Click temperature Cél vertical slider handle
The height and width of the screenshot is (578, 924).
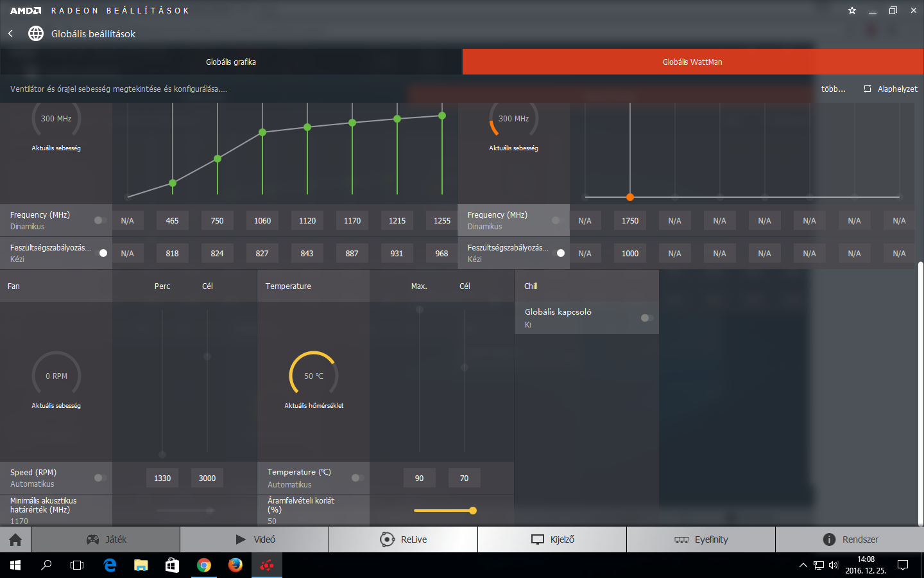(465, 367)
